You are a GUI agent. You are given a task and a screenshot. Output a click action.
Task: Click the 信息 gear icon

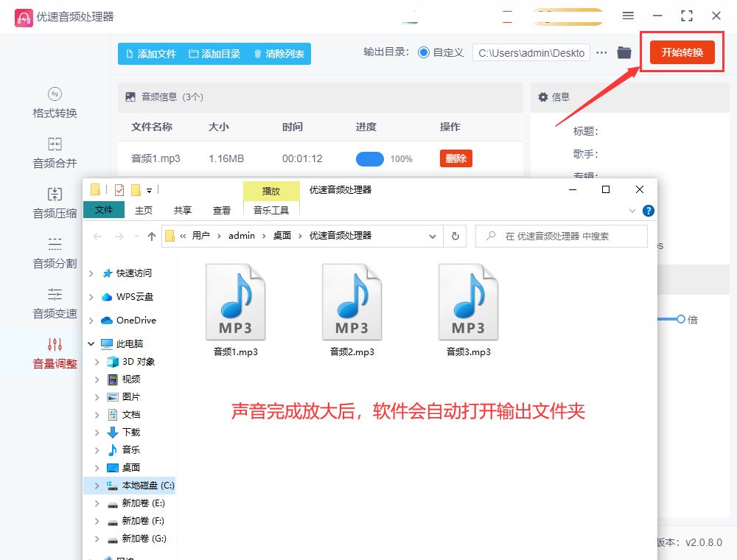point(543,97)
